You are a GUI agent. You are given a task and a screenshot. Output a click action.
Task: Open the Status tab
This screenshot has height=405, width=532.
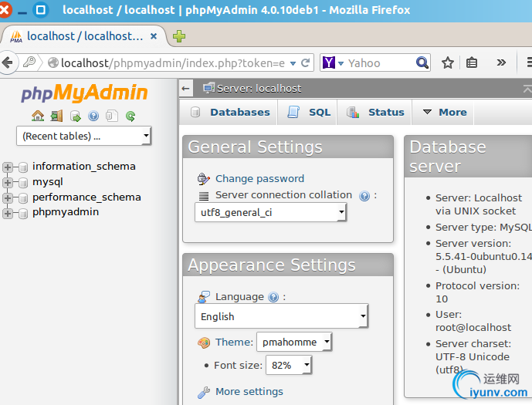(x=374, y=112)
